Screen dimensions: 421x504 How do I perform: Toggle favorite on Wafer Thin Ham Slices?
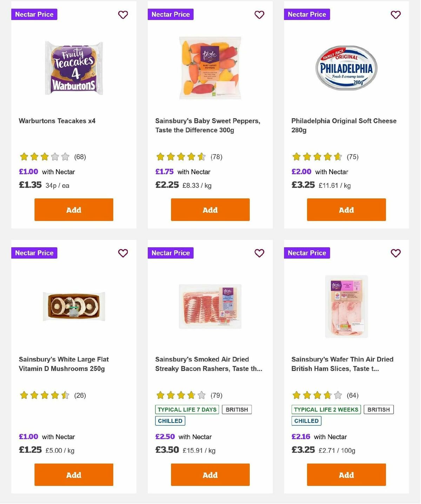click(x=395, y=253)
